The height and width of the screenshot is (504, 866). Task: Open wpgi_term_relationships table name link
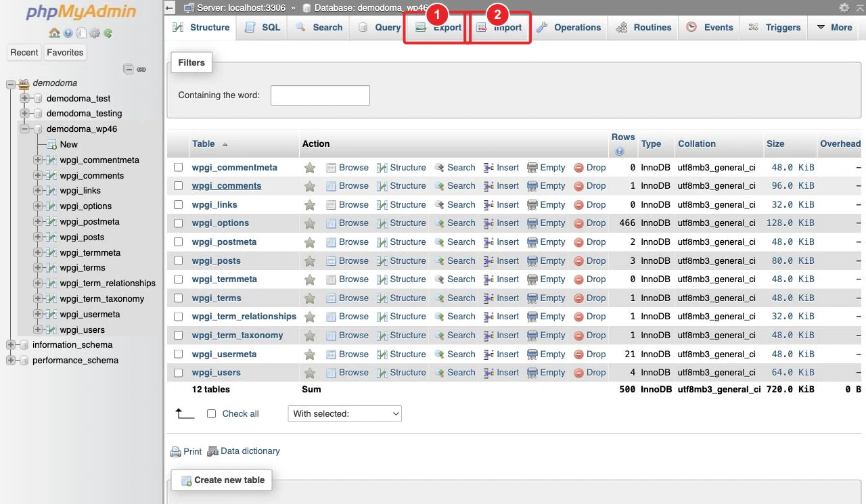click(x=244, y=317)
